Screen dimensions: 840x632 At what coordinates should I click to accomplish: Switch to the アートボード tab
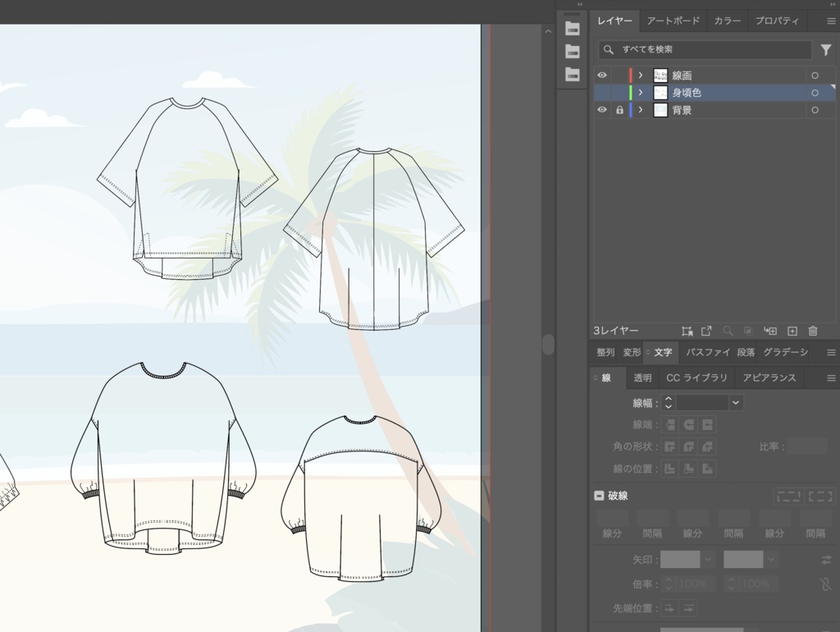pyautogui.click(x=673, y=21)
